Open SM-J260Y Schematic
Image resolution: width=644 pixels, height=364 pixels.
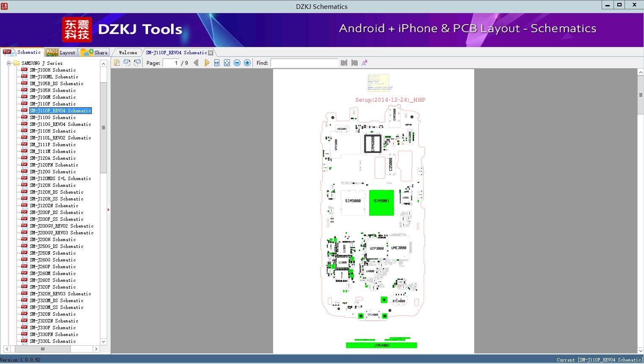point(53,280)
